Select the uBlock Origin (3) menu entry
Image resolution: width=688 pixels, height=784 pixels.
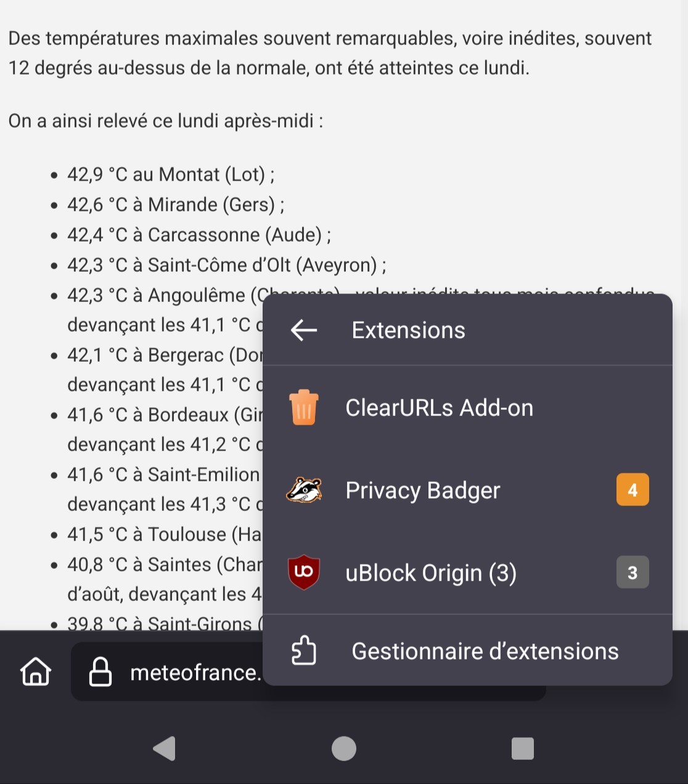467,573
